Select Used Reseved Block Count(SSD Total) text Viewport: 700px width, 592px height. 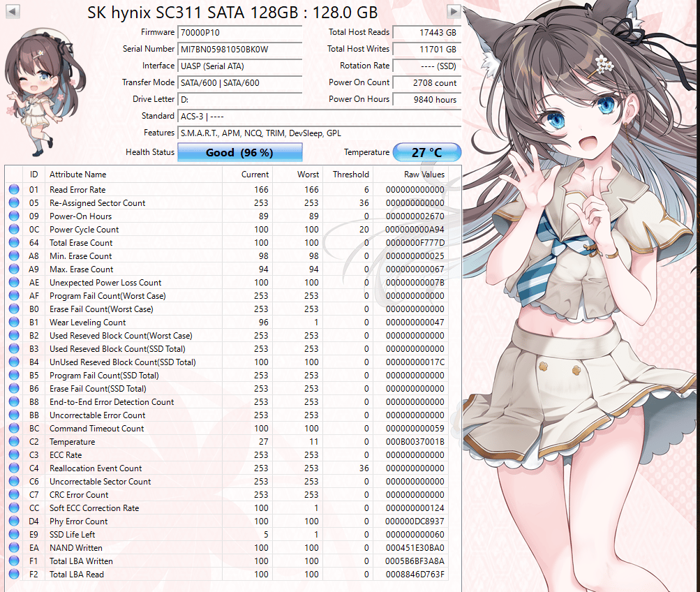(117, 348)
